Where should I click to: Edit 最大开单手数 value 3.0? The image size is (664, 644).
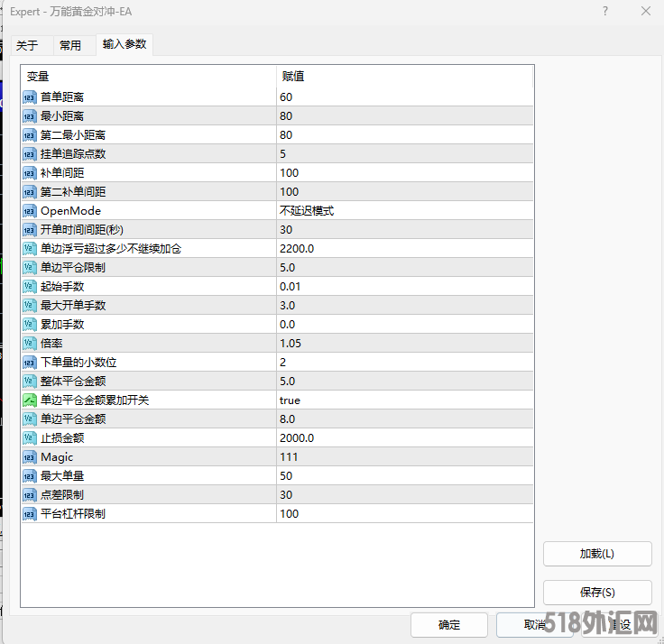click(405, 306)
